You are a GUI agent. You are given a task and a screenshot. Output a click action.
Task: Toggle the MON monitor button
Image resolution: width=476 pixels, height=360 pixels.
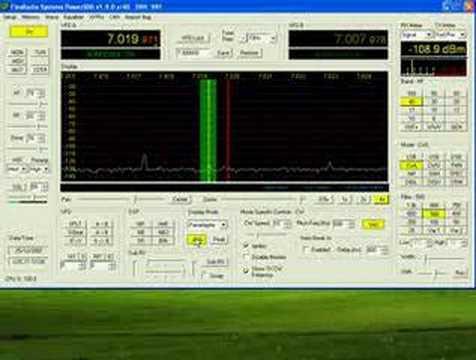[17, 52]
